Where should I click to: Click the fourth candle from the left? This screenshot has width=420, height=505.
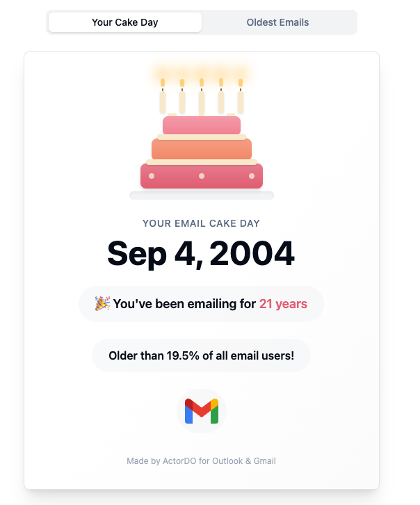click(221, 100)
